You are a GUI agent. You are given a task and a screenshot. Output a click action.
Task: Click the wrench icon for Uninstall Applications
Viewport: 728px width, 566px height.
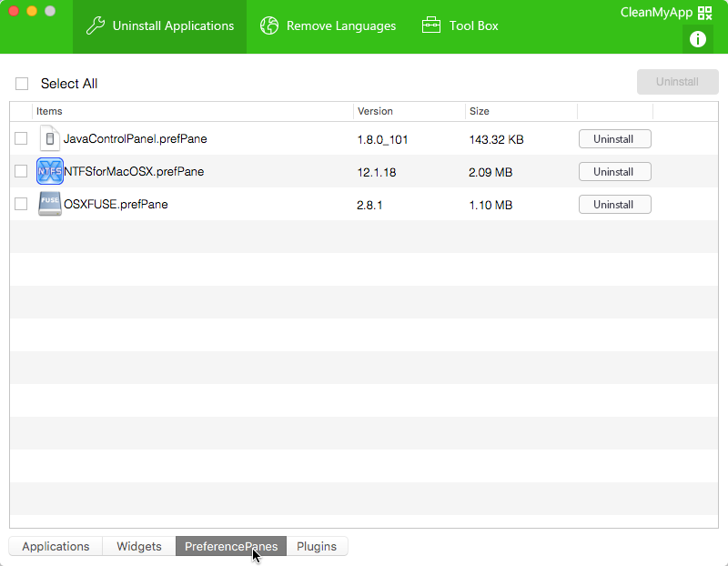(x=96, y=26)
